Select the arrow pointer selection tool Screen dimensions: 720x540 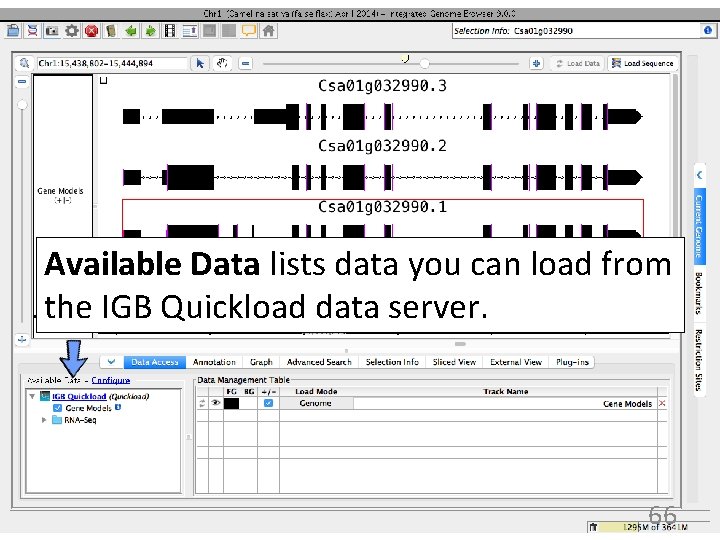tap(200, 63)
